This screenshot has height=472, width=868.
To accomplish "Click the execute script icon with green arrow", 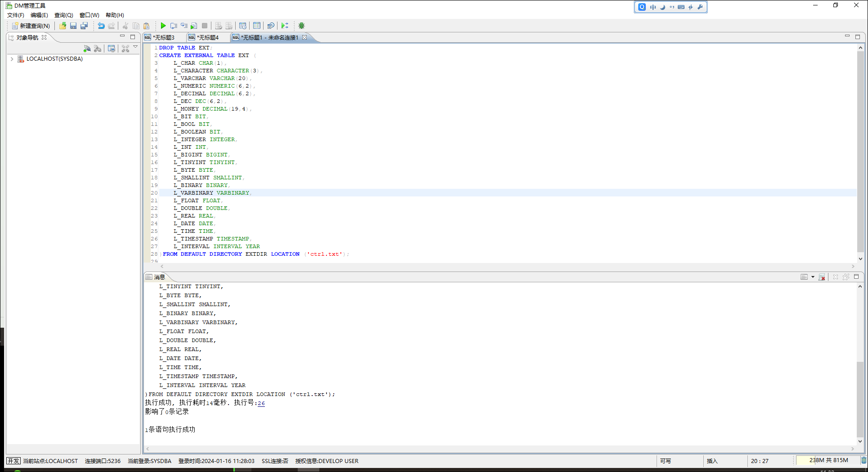I will (x=194, y=26).
